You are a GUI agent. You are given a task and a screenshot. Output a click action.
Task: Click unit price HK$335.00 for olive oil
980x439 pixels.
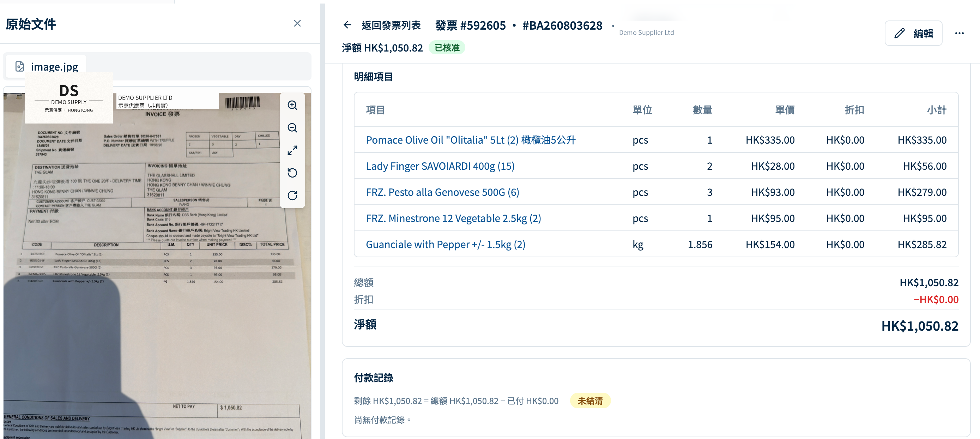770,140
